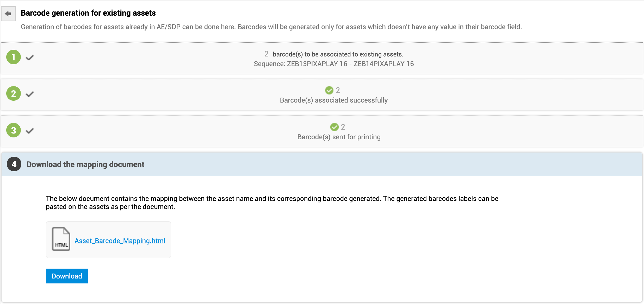Click the green step 1 circle
This screenshot has width=644, height=304.
coord(14,57)
